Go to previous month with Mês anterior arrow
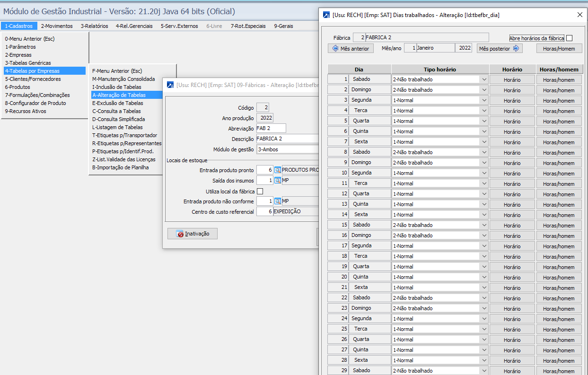Viewport: 588px width, 375px height. (x=335, y=48)
